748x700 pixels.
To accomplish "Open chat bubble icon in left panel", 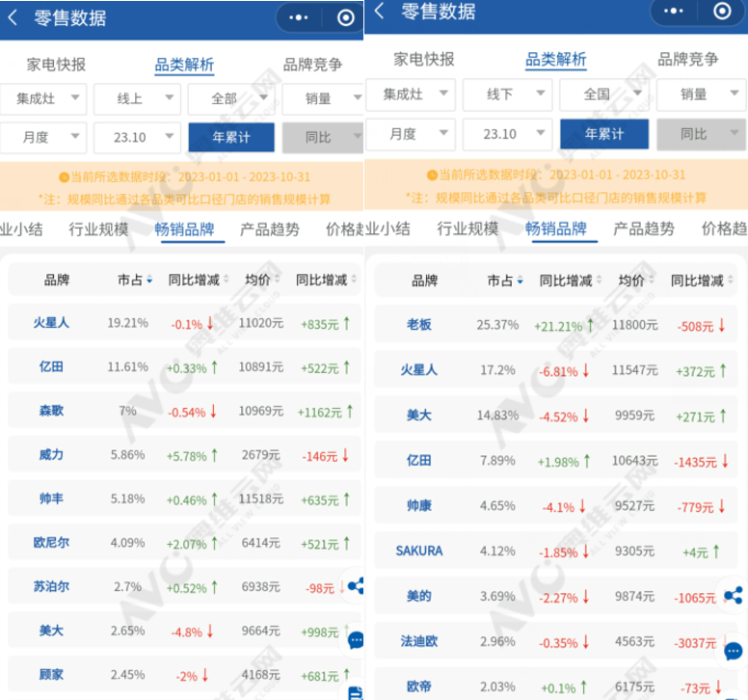I will (x=357, y=640).
